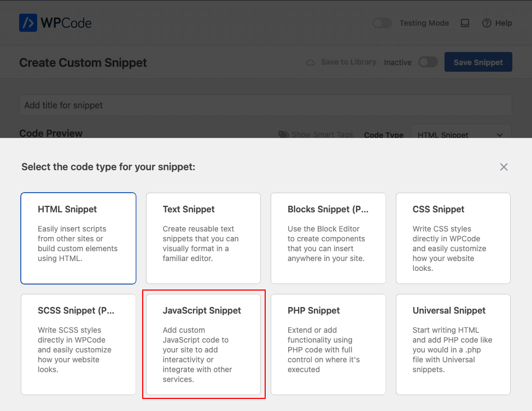Select the SCSS Snippet card
The height and width of the screenshot is (411, 532).
[78, 344]
